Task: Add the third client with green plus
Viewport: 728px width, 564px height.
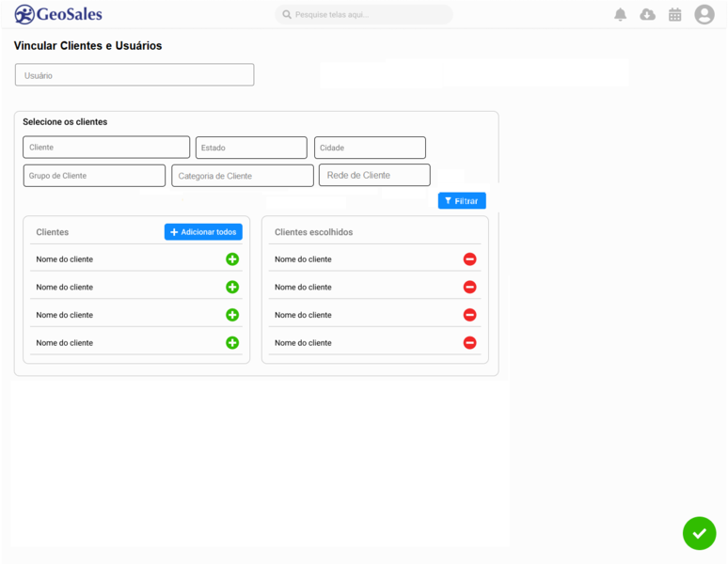Action: point(232,315)
